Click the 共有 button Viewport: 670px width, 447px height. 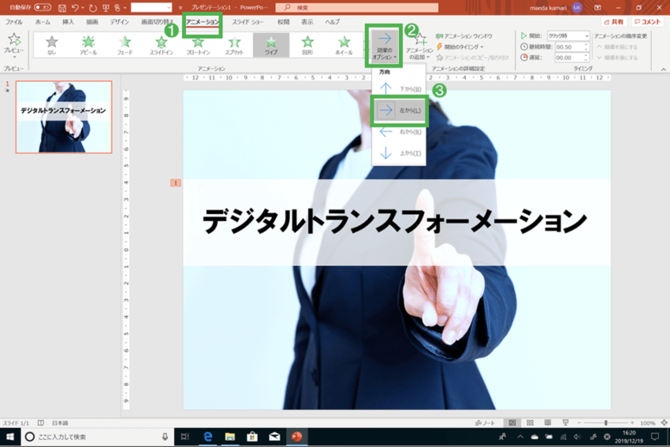click(614, 22)
